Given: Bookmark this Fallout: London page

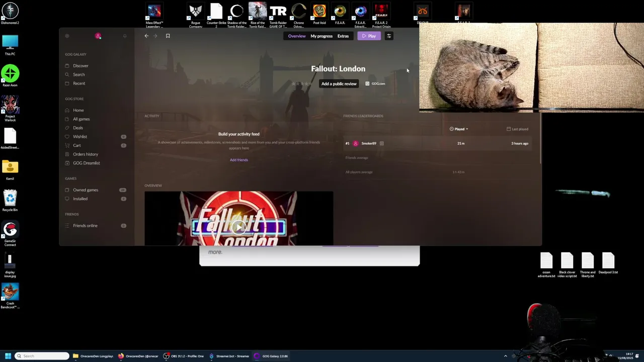Looking at the screenshot, I should click(x=168, y=36).
